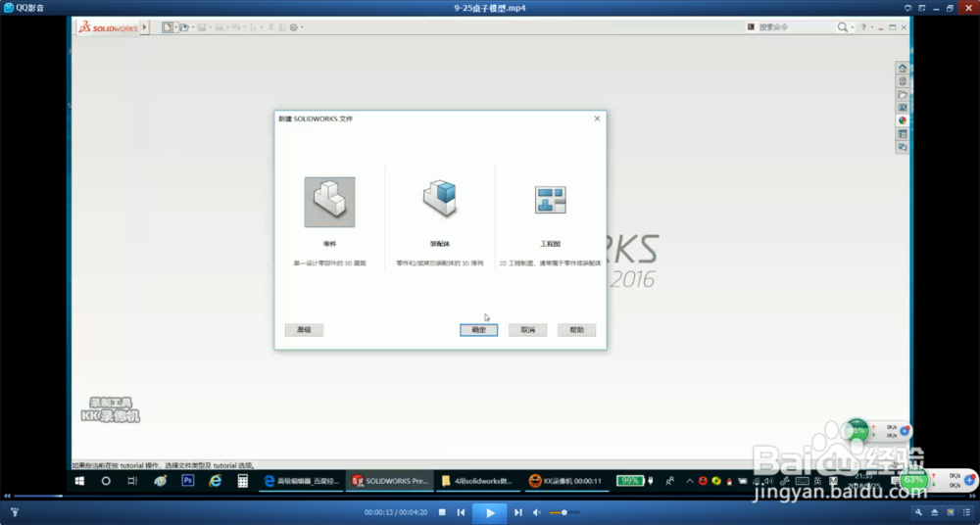Open the Options gear dropdown arrow
The image size is (980, 525).
[x=303, y=27]
